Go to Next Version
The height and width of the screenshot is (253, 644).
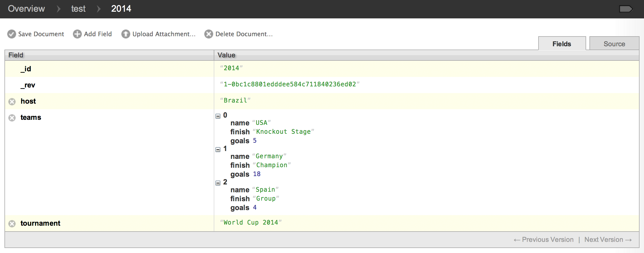(x=608, y=240)
